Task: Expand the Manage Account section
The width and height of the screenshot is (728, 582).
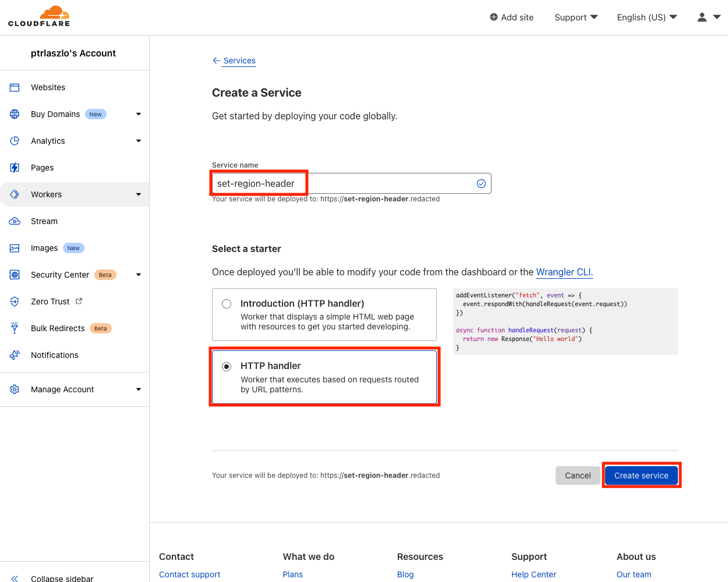Action: tap(138, 389)
